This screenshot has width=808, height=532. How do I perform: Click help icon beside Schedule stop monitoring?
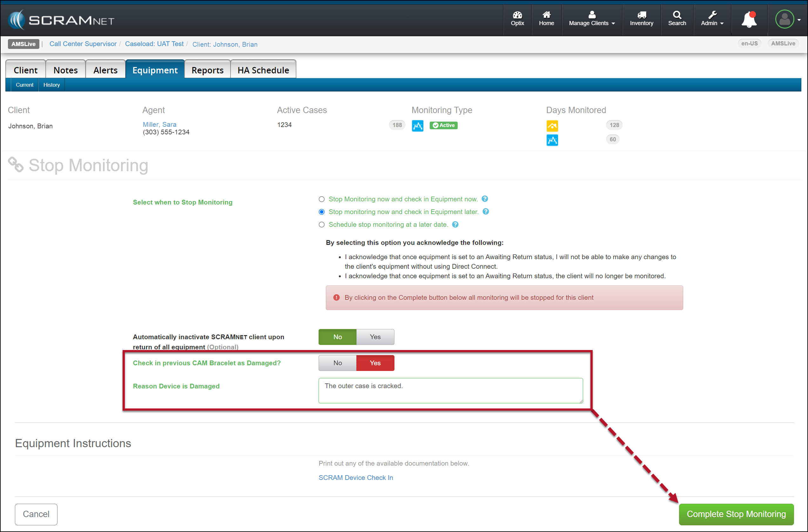[x=455, y=225]
